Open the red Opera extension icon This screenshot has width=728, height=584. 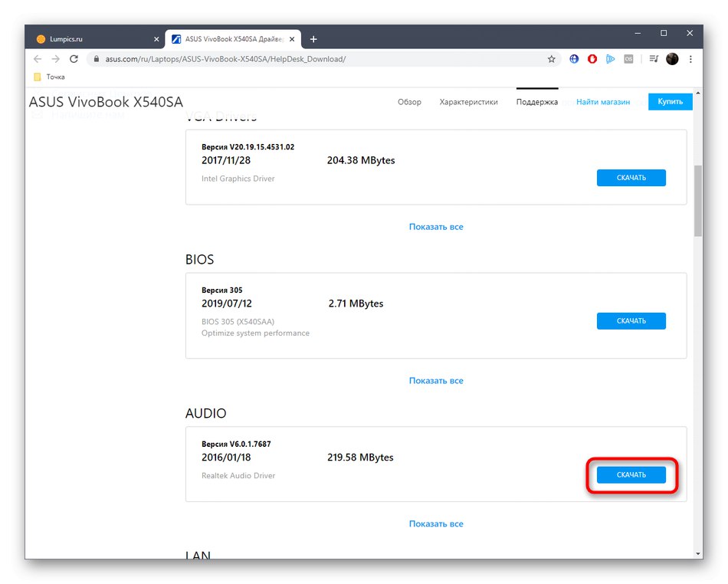coord(592,59)
